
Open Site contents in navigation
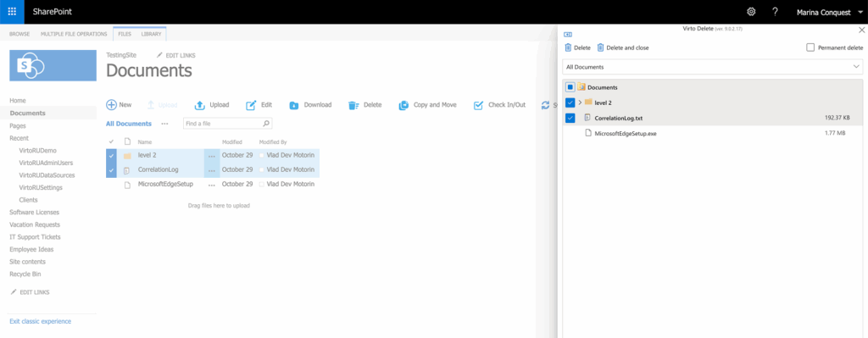click(28, 263)
